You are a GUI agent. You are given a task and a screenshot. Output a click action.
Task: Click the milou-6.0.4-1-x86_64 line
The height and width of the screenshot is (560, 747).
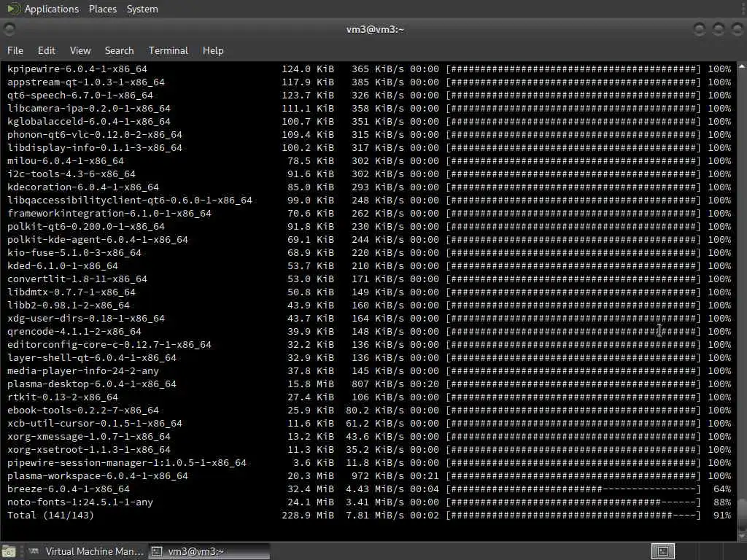coord(369,161)
